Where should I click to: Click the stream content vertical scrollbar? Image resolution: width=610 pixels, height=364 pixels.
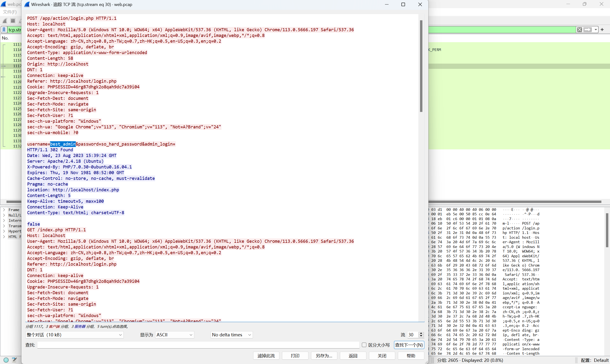pos(421,66)
